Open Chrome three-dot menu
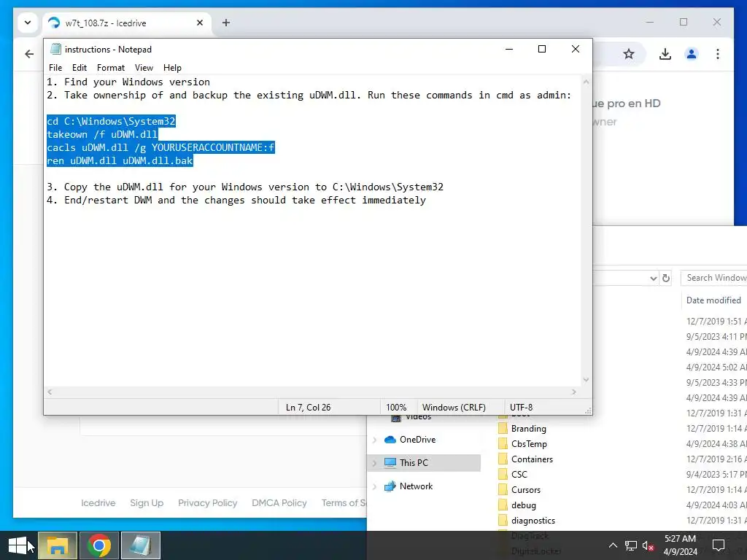 [x=718, y=54]
